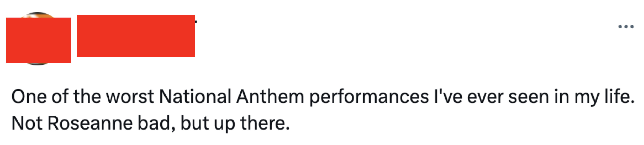Click the word 'Anthem' in the post
This screenshot has height=145, width=644.
coord(270,97)
